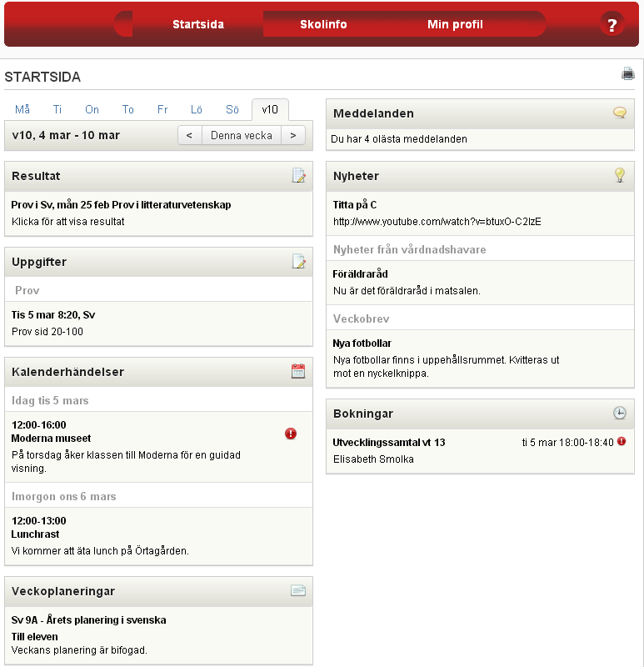The width and height of the screenshot is (644, 667).
Task: Click the Kalenderhändelser calendar icon
Action: pos(298,371)
